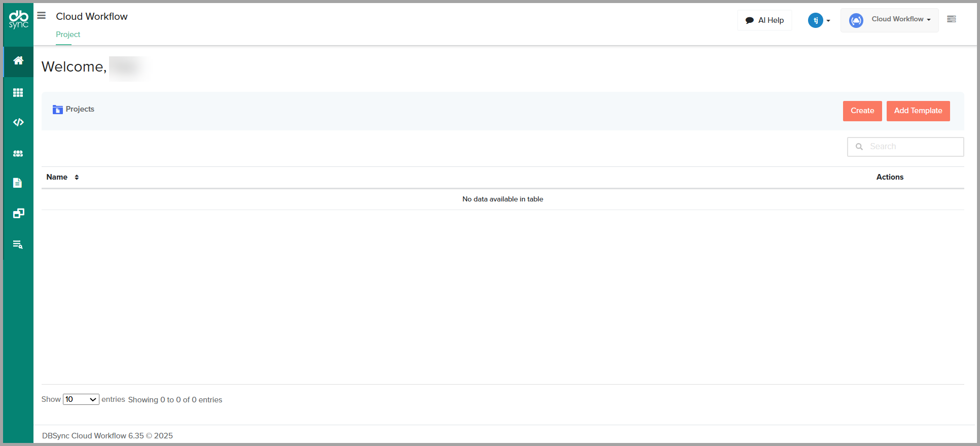Click the DBSync logo
Image resolution: width=980 pixels, height=446 pixels.
[18, 19]
